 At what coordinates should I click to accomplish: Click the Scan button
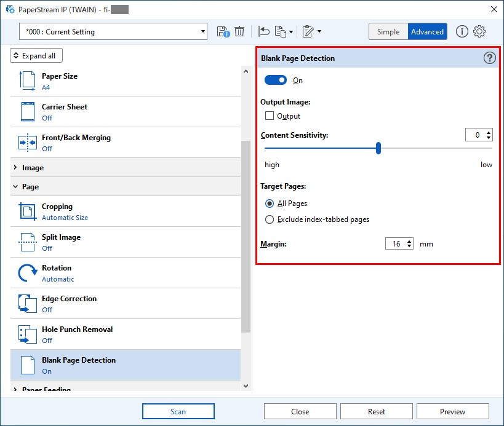click(x=178, y=411)
